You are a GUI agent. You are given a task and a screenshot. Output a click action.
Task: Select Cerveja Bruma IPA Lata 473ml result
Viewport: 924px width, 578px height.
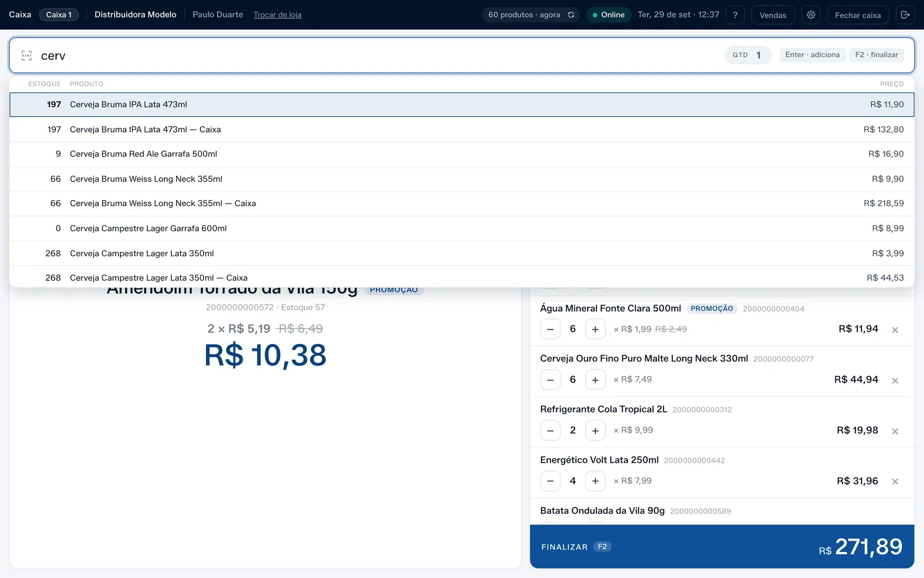(x=462, y=105)
